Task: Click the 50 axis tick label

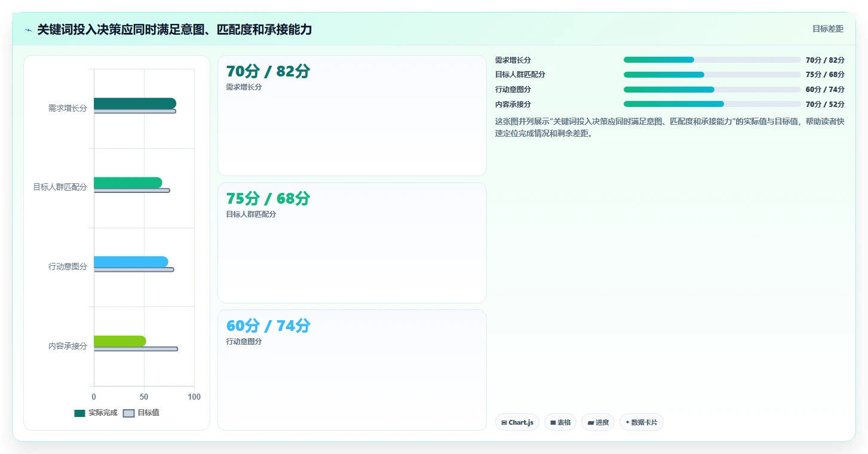Action: tap(144, 397)
